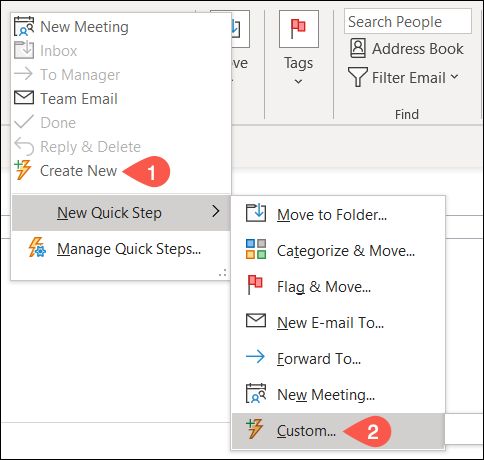Click the Move to Folder icon

(x=256, y=213)
